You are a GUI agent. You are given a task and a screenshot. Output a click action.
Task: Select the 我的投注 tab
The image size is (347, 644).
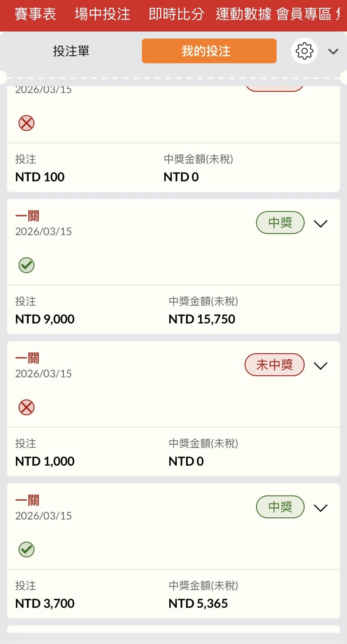209,51
